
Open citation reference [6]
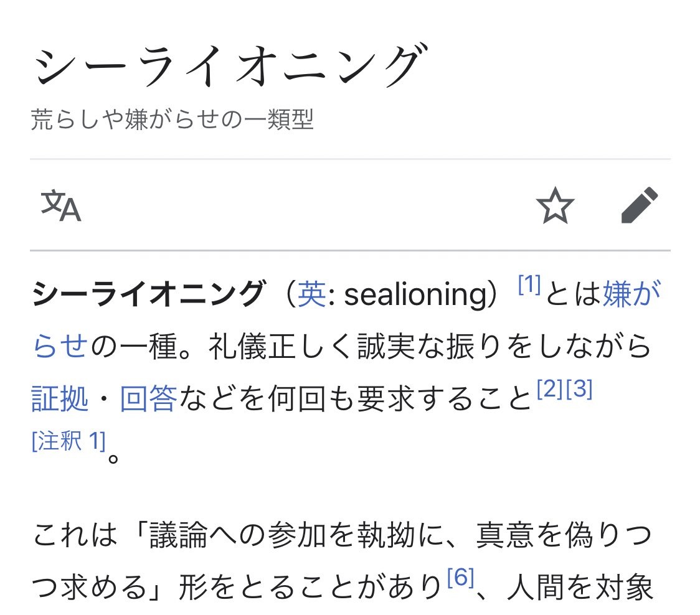(460, 578)
